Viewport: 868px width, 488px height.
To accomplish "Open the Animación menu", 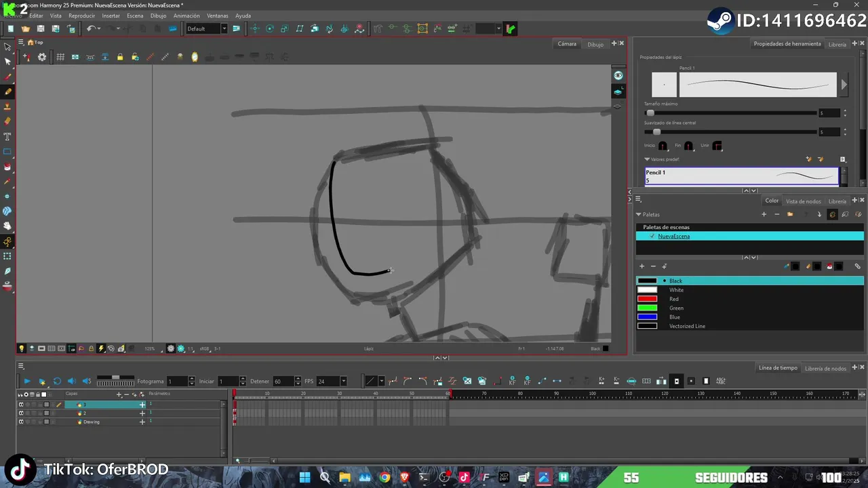I will pos(186,16).
